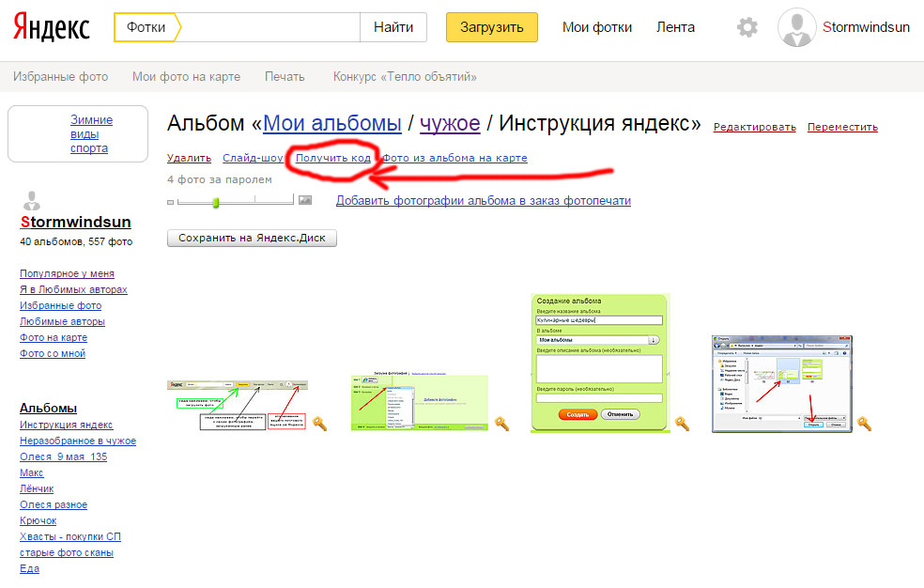Screen dimensions: 924x588
Task: Open 'Я в Любимых авторах' link
Action: click(73, 289)
